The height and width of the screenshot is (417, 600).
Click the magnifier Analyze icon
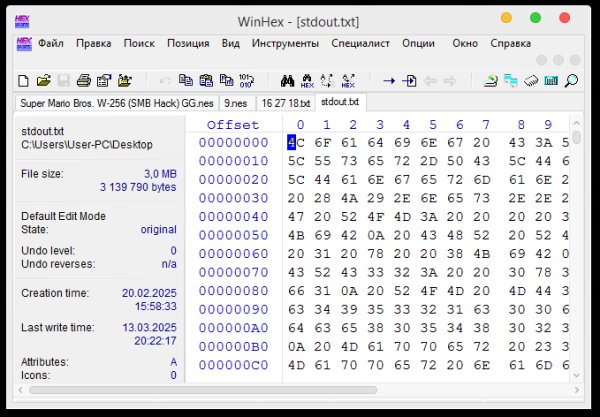pyautogui.click(x=571, y=81)
